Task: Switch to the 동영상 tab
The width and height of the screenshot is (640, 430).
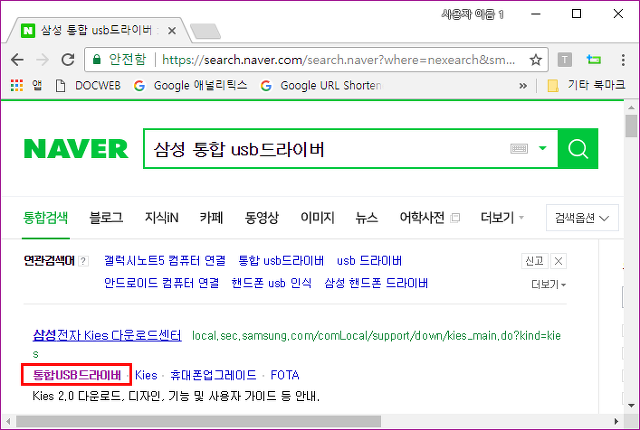Action: point(262,218)
